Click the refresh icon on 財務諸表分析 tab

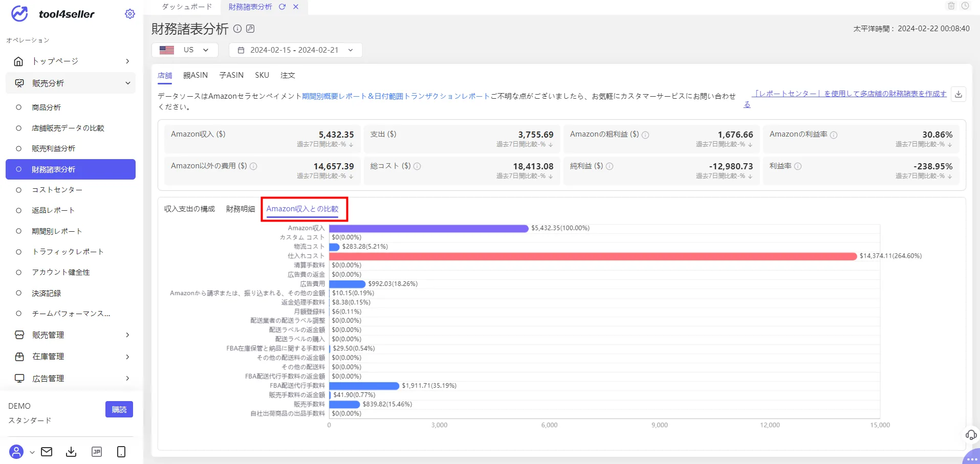click(282, 7)
